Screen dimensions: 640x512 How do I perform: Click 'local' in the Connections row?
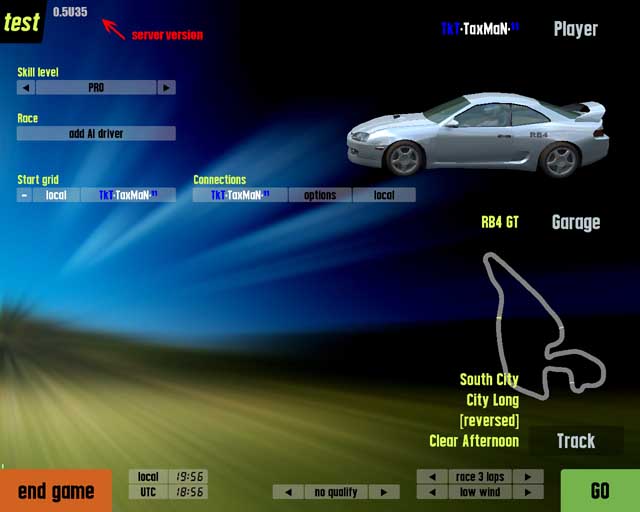pos(384,195)
